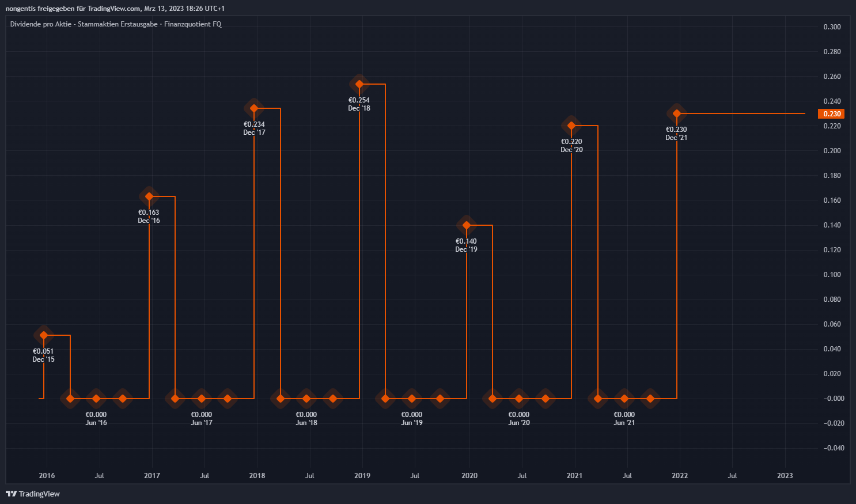
Task: Select the Dec '16 diamond marker at €0.163
Action: pyautogui.click(x=149, y=196)
